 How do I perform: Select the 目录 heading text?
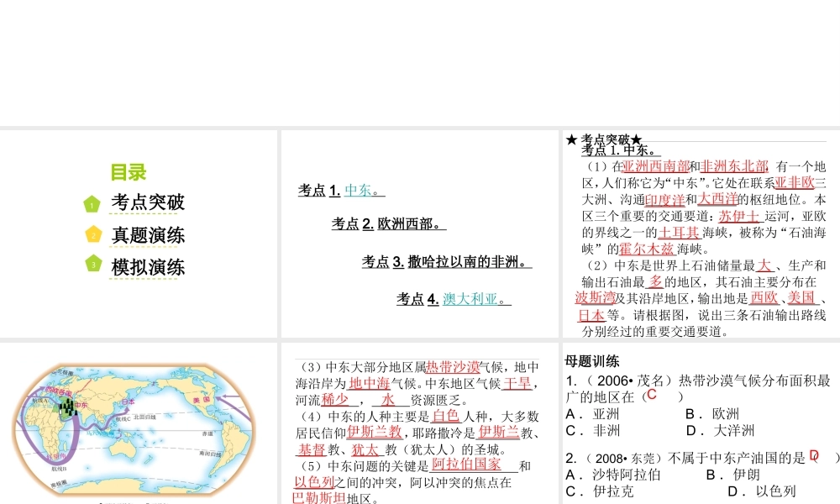pyautogui.click(x=129, y=172)
